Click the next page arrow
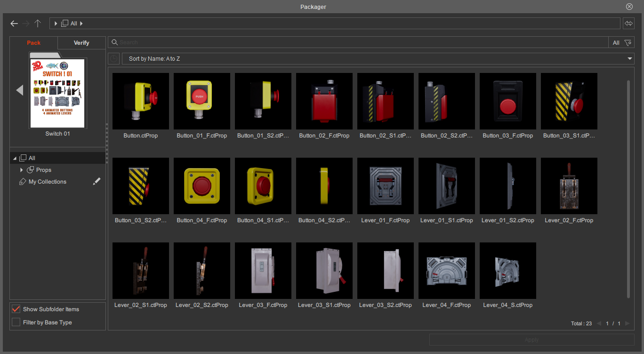644x354 pixels. pos(627,323)
